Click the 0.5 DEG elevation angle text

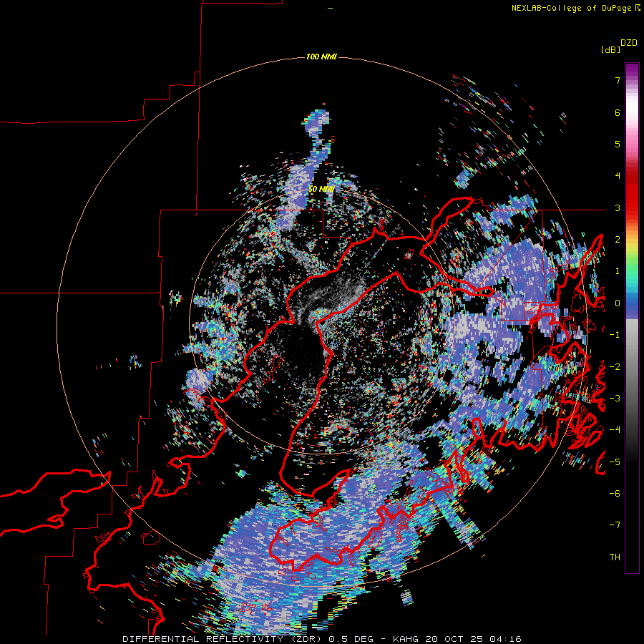click(x=350, y=639)
